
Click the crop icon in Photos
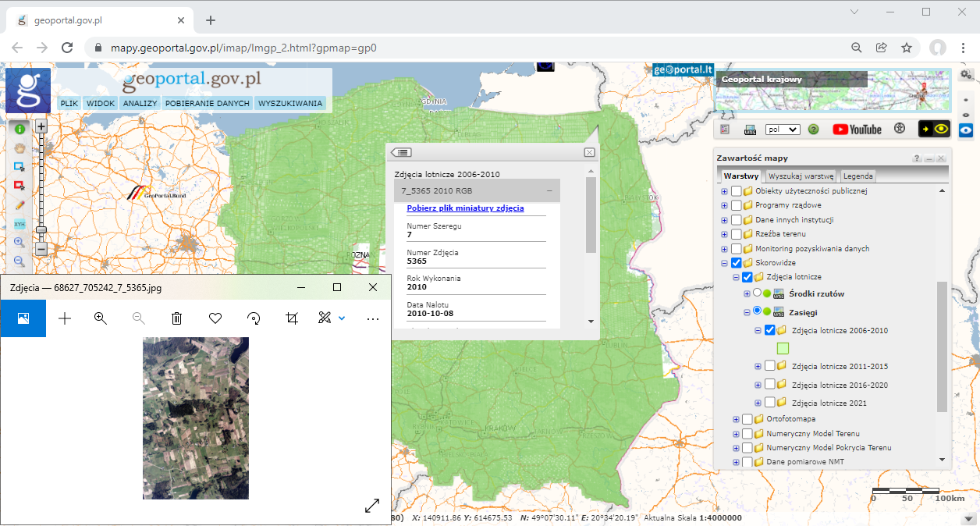pos(292,318)
